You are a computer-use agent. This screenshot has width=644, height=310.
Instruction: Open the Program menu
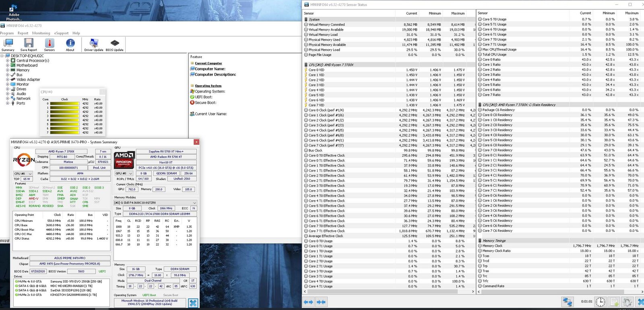(7, 33)
